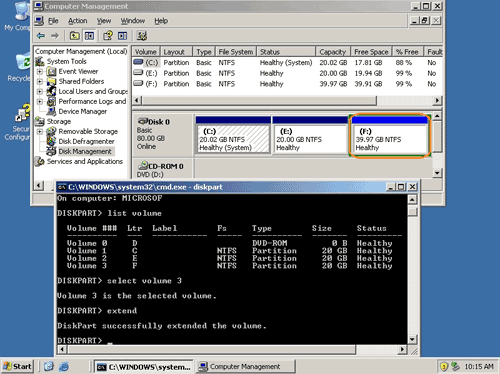Screen dimensions: 500x374
Task: Expand the Local Users and Groups node
Action: (40, 91)
